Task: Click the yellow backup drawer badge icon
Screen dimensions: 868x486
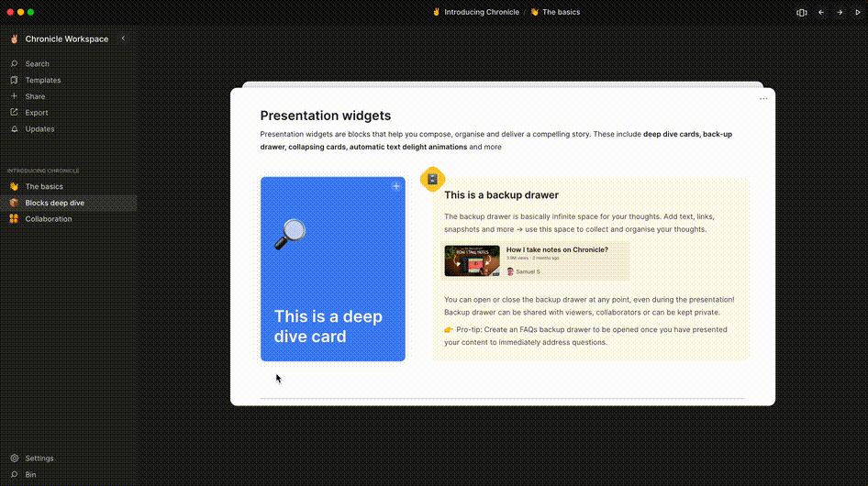Action: coord(432,179)
